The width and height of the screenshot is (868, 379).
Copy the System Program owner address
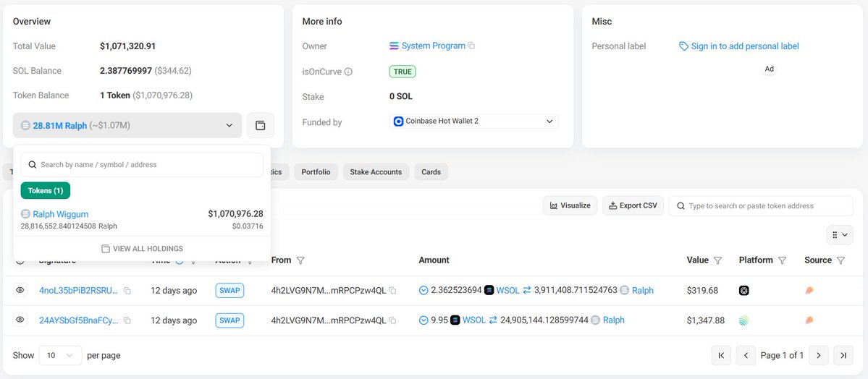pos(471,46)
